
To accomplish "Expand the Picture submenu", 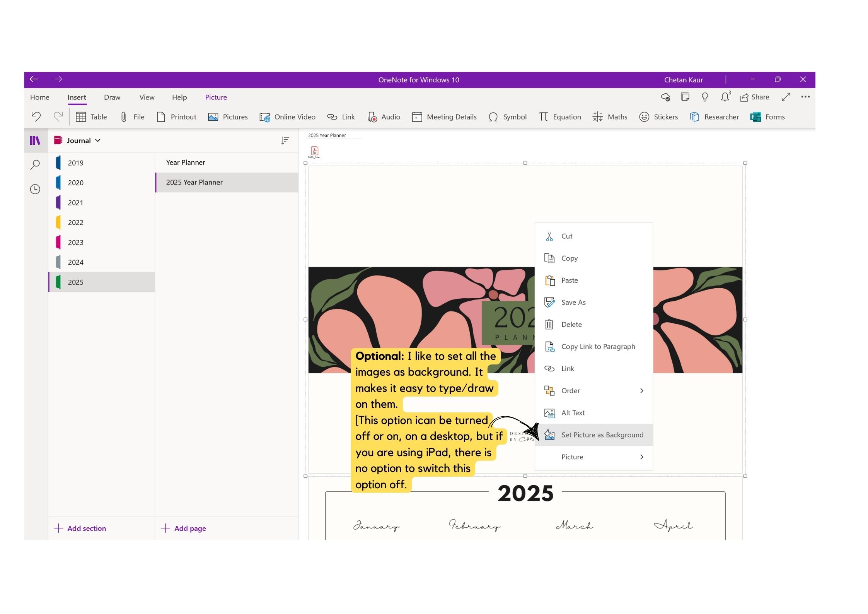I will click(572, 457).
